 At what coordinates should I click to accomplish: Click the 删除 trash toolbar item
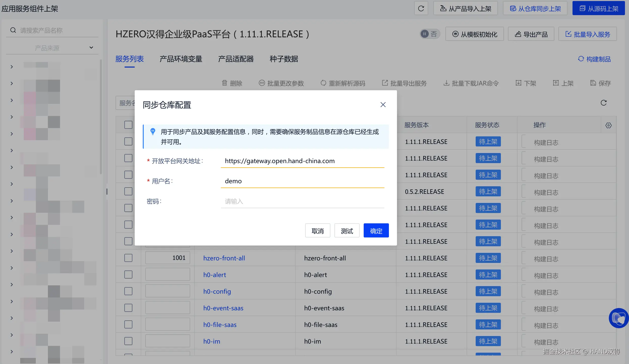(232, 83)
